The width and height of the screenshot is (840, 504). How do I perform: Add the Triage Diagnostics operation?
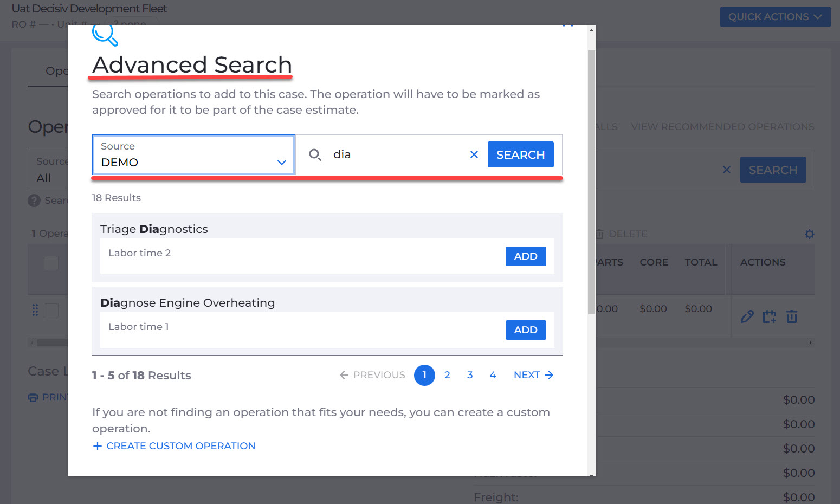point(526,256)
